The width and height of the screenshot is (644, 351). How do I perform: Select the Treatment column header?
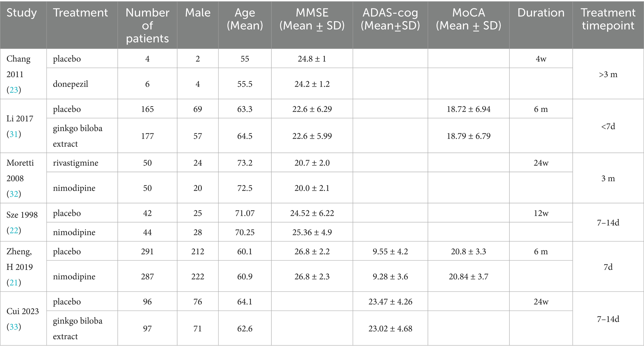click(x=80, y=13)
